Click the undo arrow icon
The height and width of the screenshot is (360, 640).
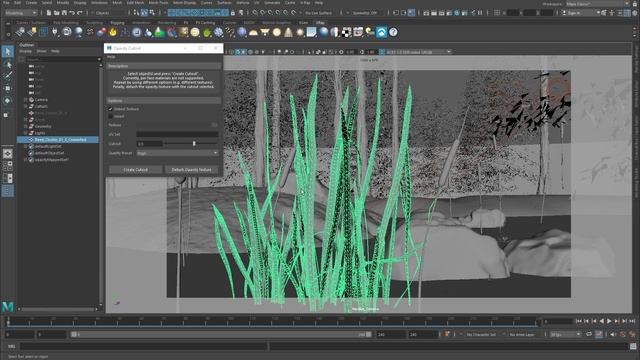click(x=72, y=13)
